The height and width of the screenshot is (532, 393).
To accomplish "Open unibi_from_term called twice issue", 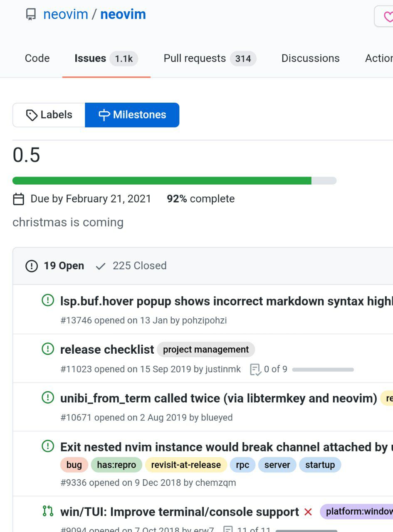I will click(x=219, y=399).
